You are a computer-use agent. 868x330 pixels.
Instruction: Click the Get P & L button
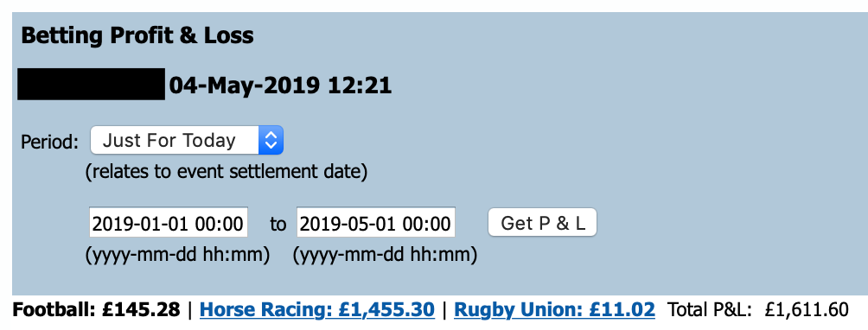542,223
